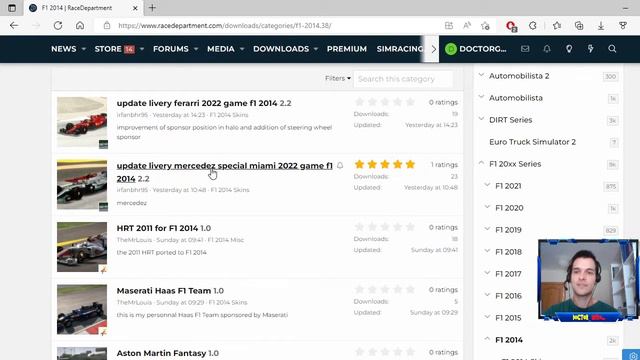The width and height of the screenshot is (640, 360).
Task: Open update livery mercedez special miami download
Action: click(x=224, y=172)
